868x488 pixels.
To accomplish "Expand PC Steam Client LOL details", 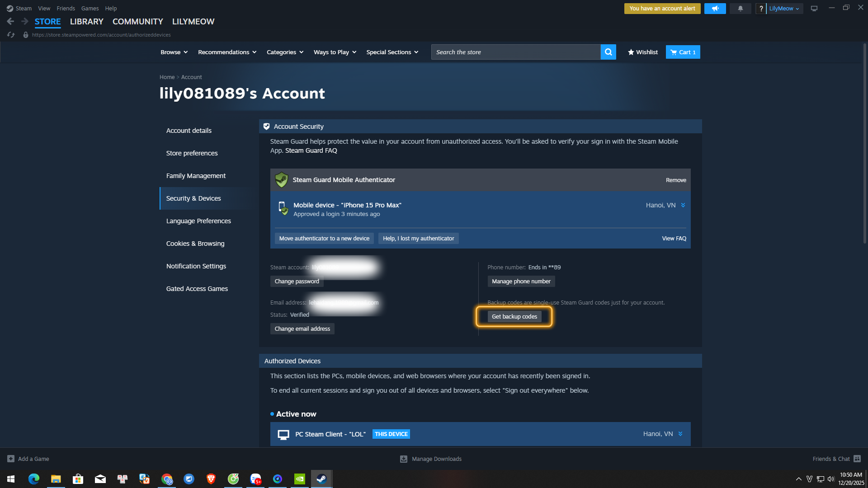I will pyautogui.click(x=680, y=434).
